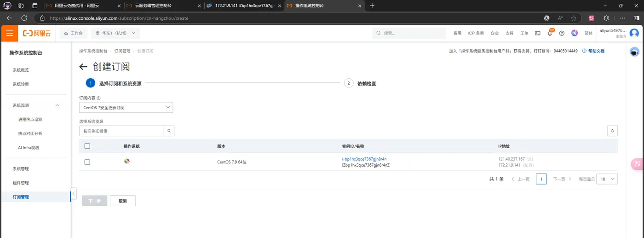This screenshot has height=238, width=644.
Task: Open the 工作台 button in top bar
Action: click(74, 33)
